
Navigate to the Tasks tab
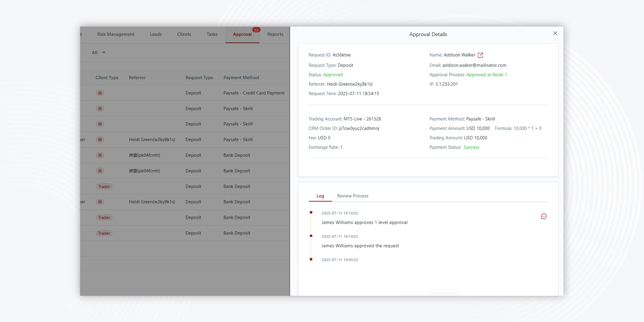(x=212, y=35)
